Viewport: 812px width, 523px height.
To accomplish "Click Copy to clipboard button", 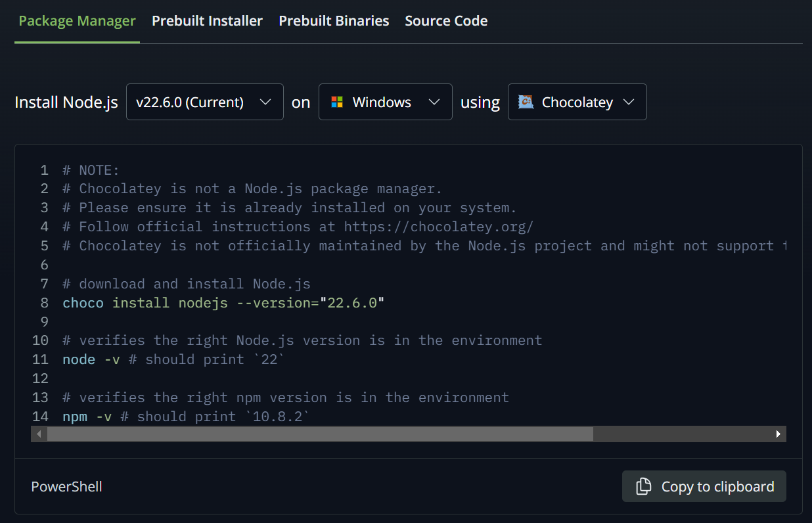I will 704,486.
